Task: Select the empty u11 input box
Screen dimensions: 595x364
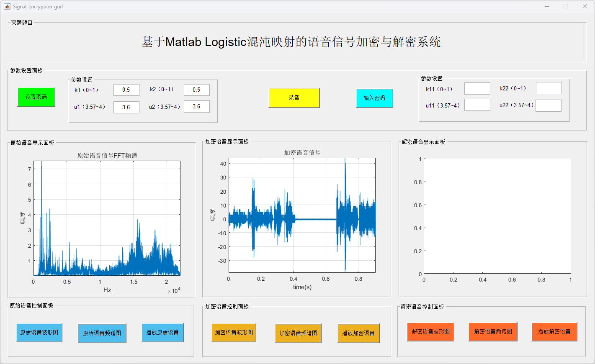Action: tap(477, 105)
